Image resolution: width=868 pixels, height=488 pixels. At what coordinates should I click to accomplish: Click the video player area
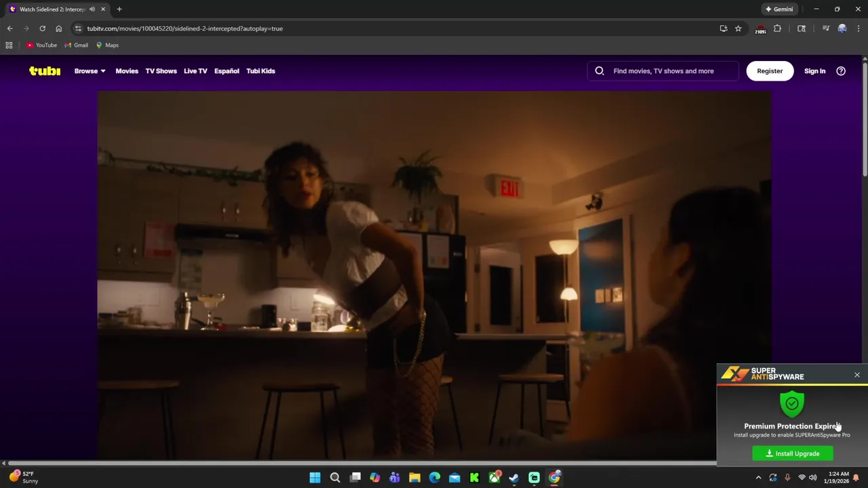(x=434, y=274)
